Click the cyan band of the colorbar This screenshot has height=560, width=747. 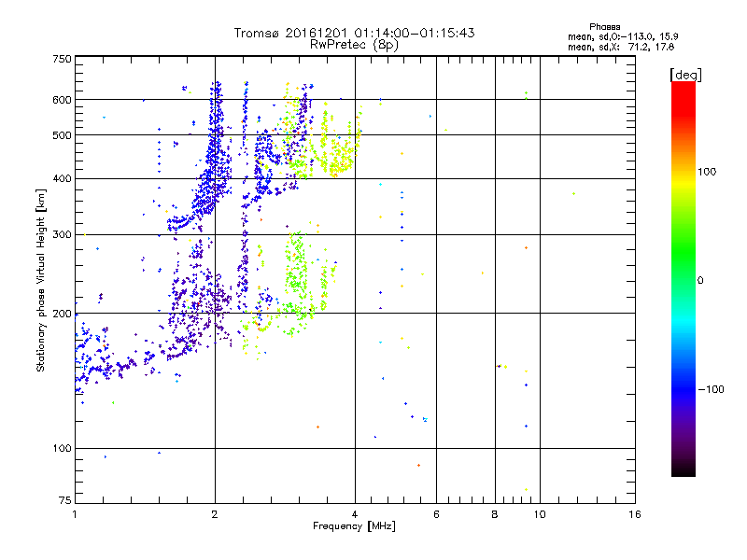684,321
